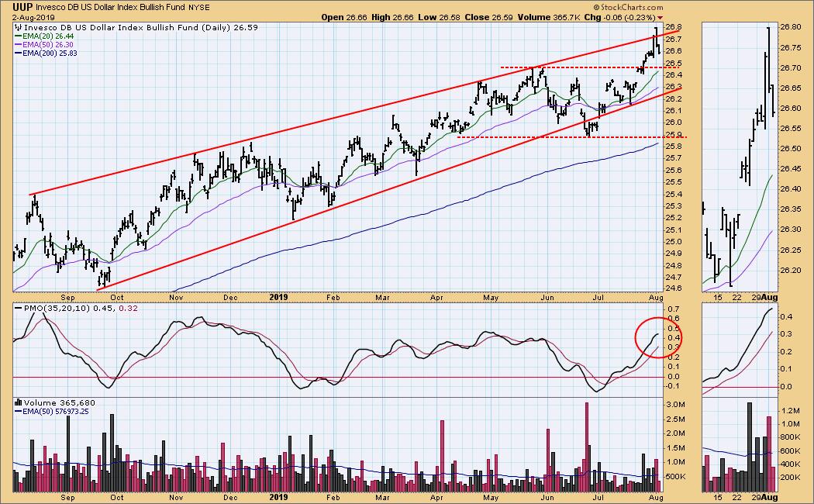Click the Chg -0.06 (-0.23%) value

point(620,17)
